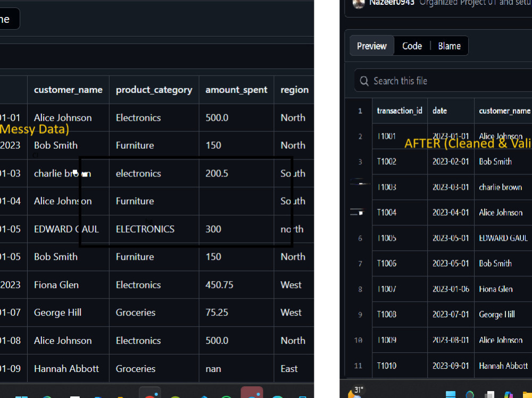Switch to the Code tab
The height and width of the screenshot is (398, 532).
pos(412,46)
